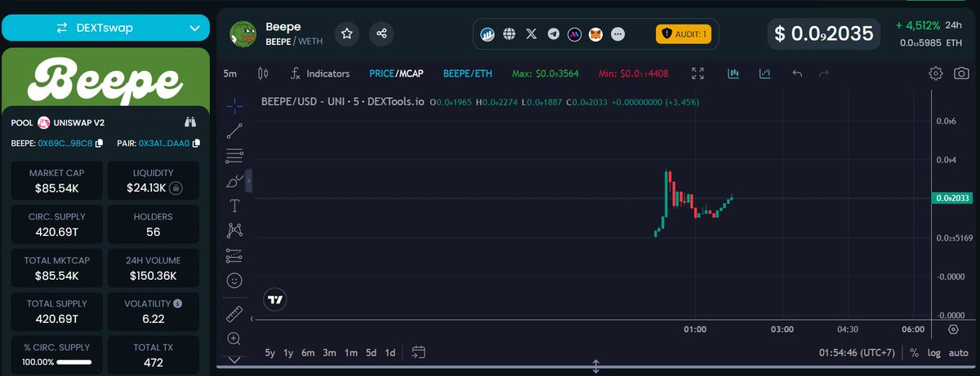Toggle log scale on chart
The width and height of the screenshot is (980, 376).
coord(934,353)
